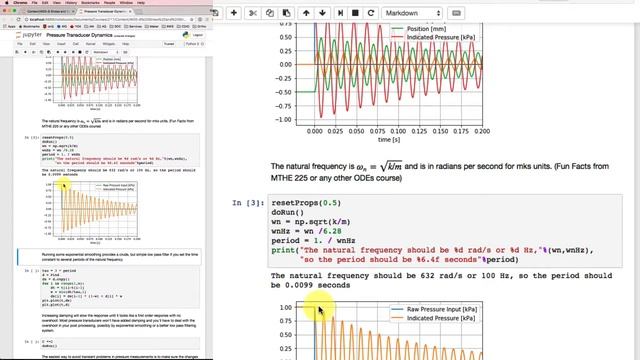Viewport: 640px width, 360px height.
Task: Click 'Raw Pressure Input [kPa]' legend entry
Action: click(442, 309)
